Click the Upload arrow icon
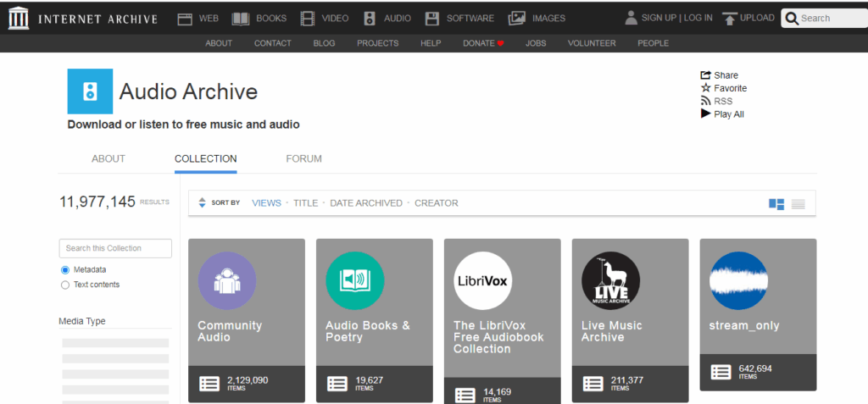 pos(730,19)
